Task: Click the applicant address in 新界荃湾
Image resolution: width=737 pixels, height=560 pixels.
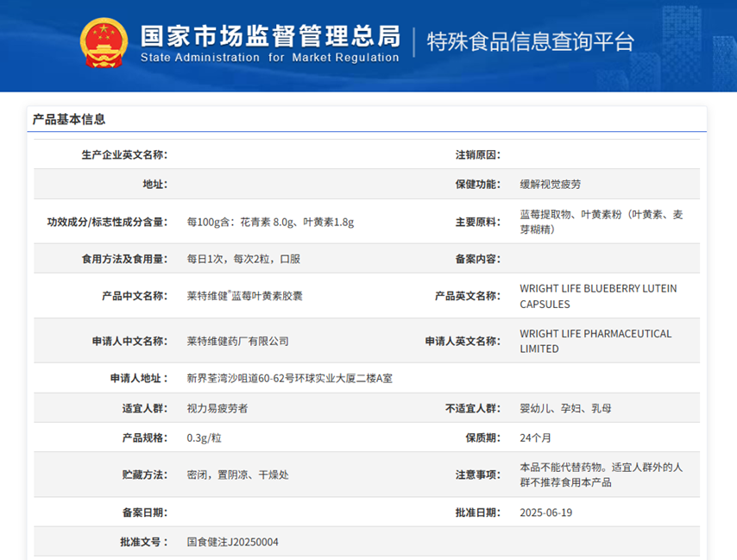Action: pos(289,378)
